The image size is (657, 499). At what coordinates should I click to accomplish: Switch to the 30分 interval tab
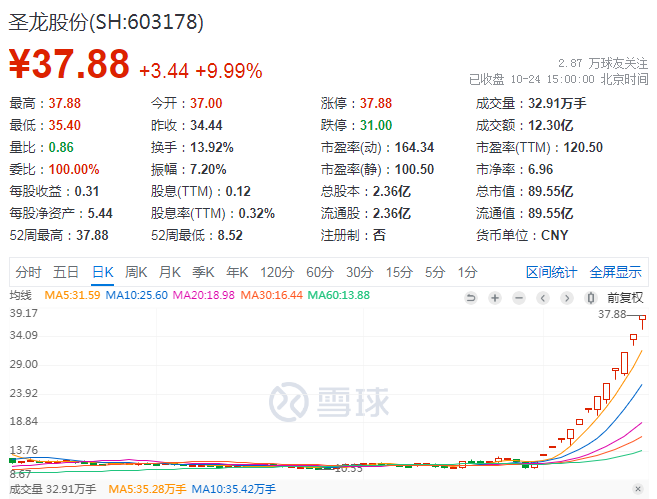point(360,272)
